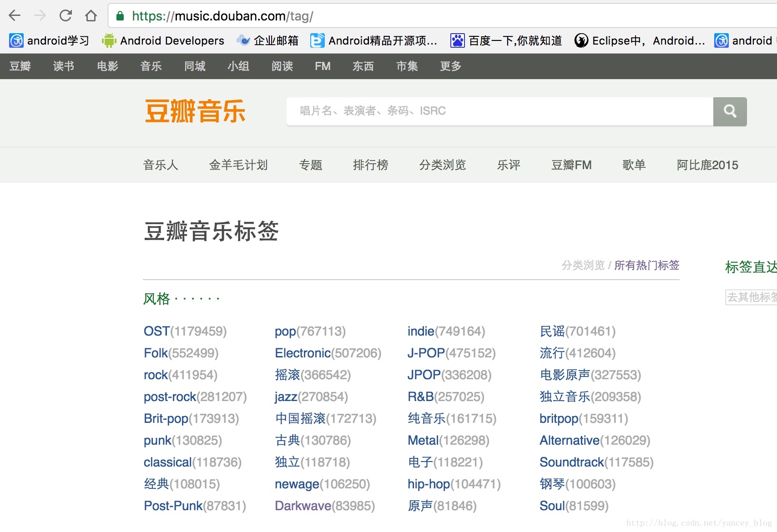Open 东西 in the top navigation
The image size is (777, 532).
pyautogui.click(x=363, y=66)
